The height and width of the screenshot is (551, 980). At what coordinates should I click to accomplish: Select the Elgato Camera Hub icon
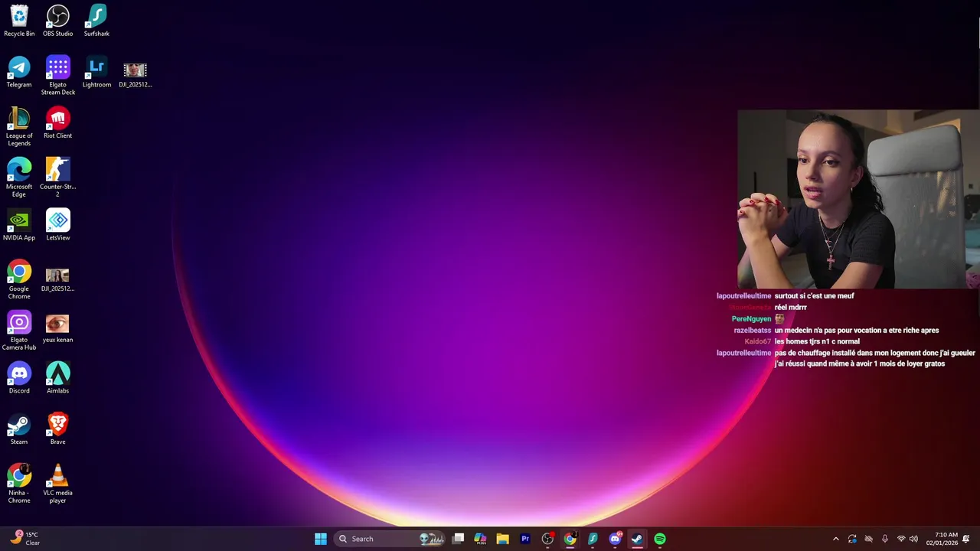19,331
